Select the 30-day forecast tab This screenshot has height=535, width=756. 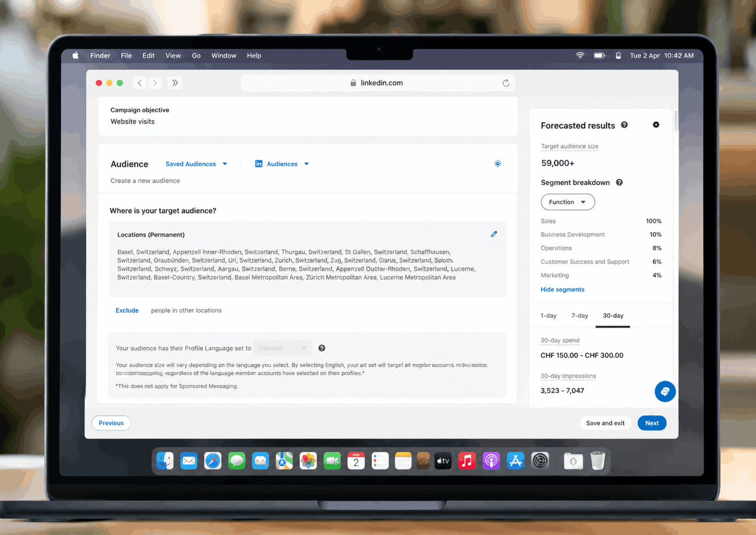click(x=613, y=315)
